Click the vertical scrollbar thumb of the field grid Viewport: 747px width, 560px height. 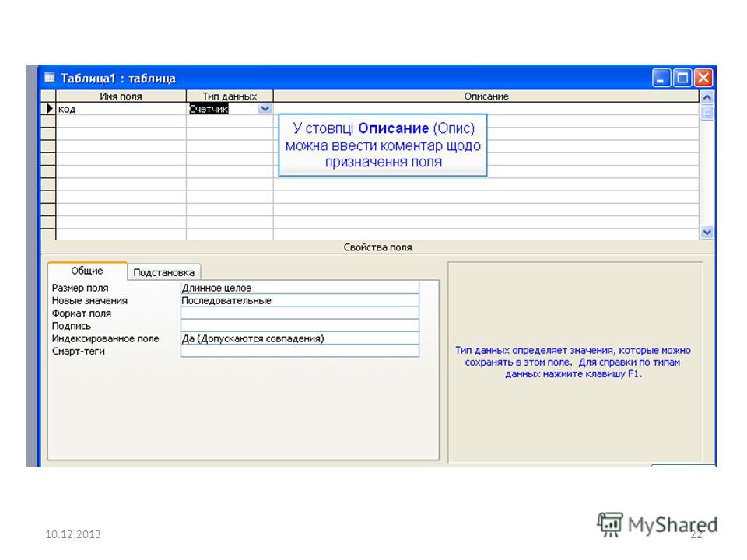point(707,113)
